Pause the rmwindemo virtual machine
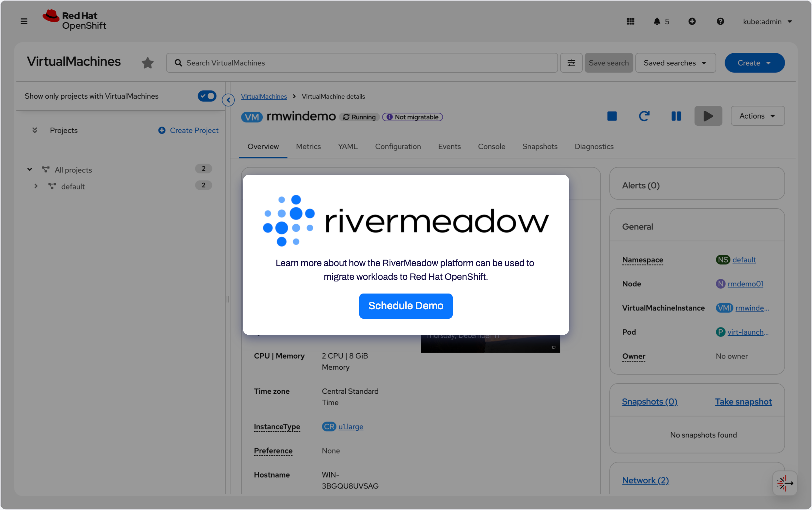812x510 pixels. pos(676,116)
